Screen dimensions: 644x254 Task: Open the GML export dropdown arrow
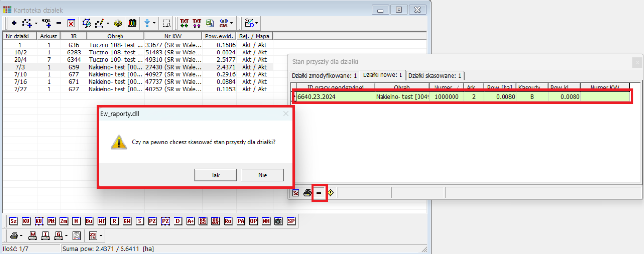coord(231,23)
